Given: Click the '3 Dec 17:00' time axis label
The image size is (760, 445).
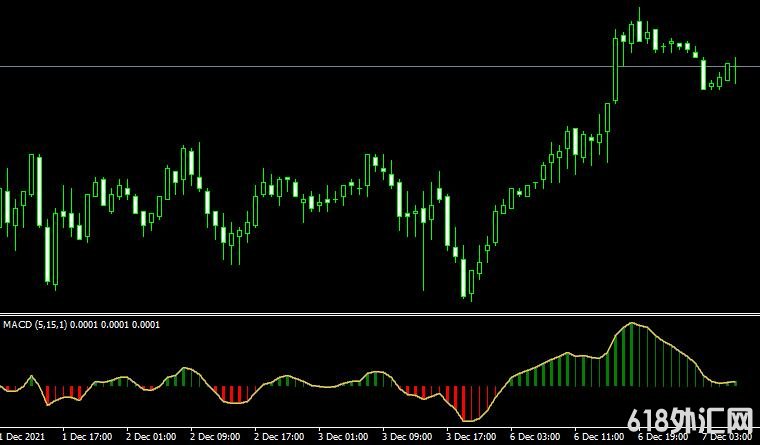Looking at the screenshot, I should tap(471, 437).
